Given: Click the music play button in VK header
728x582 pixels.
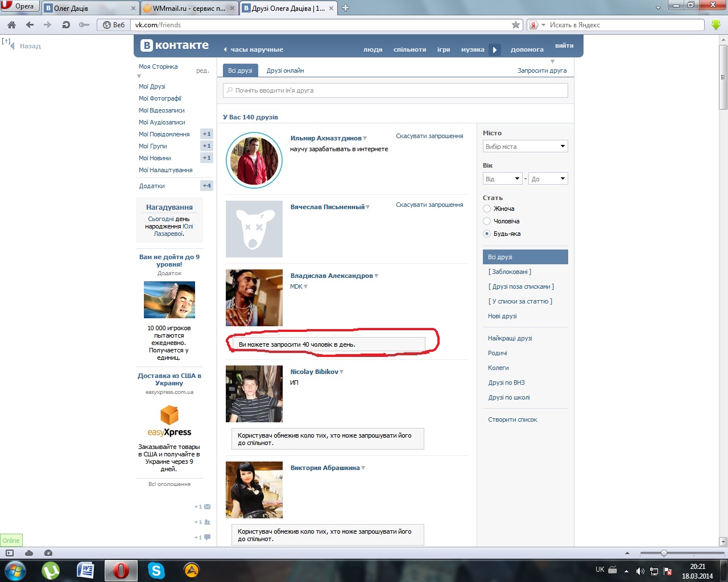Looking at the screenshot, I should (495, 49).
